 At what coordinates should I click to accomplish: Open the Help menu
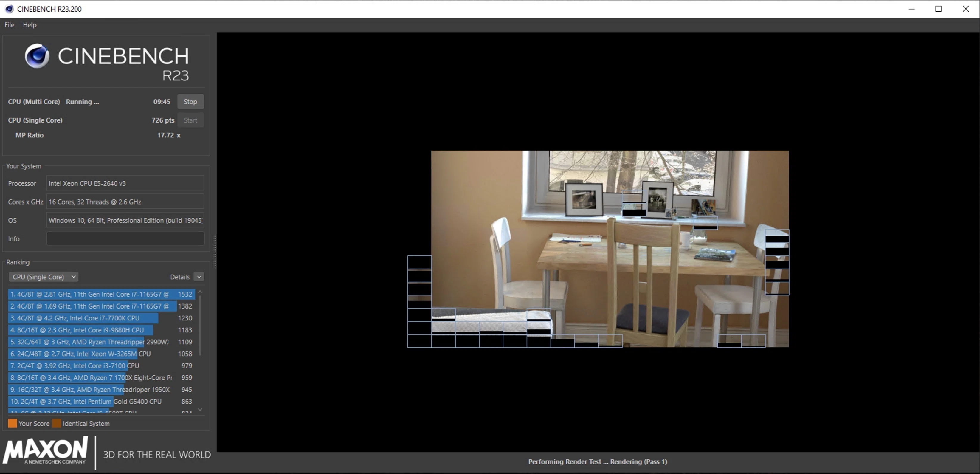(30, 25)
